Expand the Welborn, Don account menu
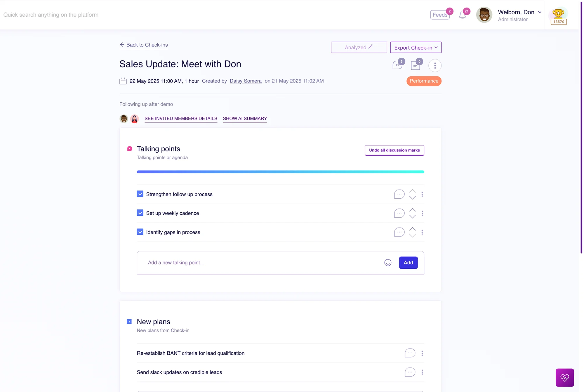The width and height of the screenshot is (584, 392). pos(540,12)
